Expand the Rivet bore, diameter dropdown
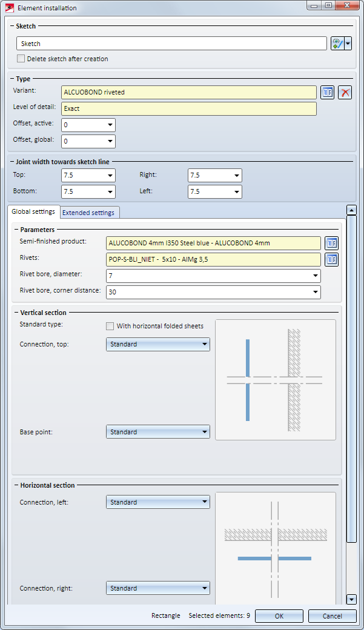The width and height of the screenshot is (364, 630). (213, 276)
